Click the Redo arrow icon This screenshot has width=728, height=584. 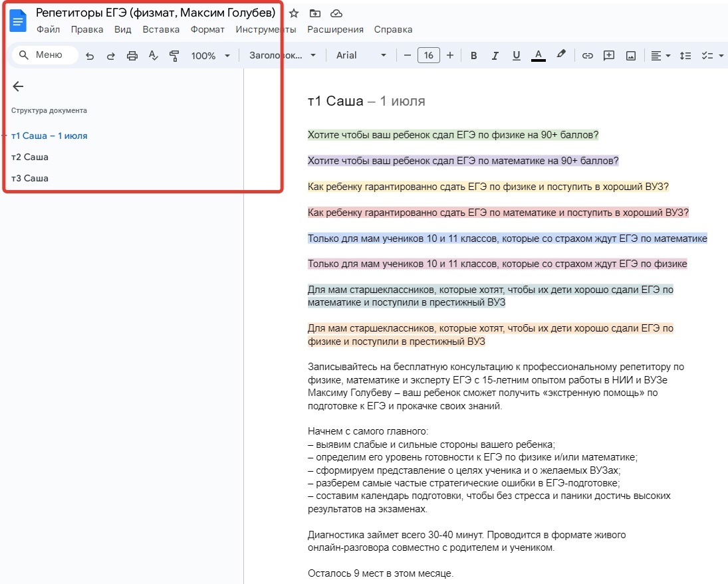[110, 56]
